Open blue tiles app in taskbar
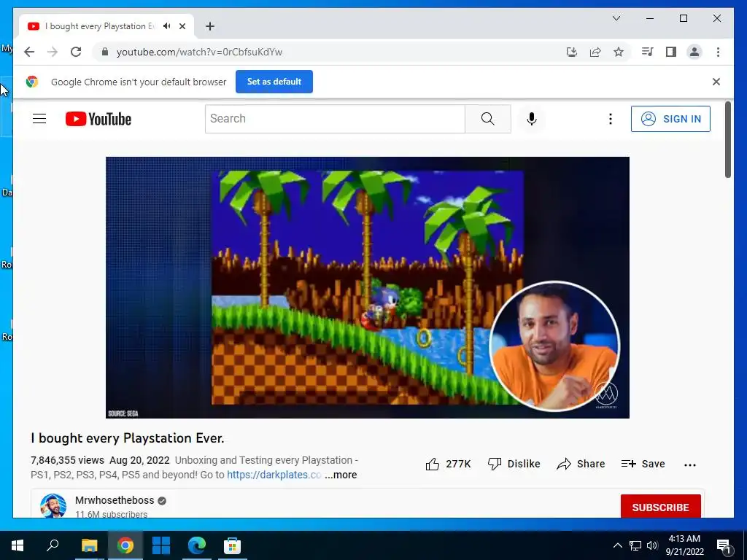The image size is (747, 560). [161, 545]
